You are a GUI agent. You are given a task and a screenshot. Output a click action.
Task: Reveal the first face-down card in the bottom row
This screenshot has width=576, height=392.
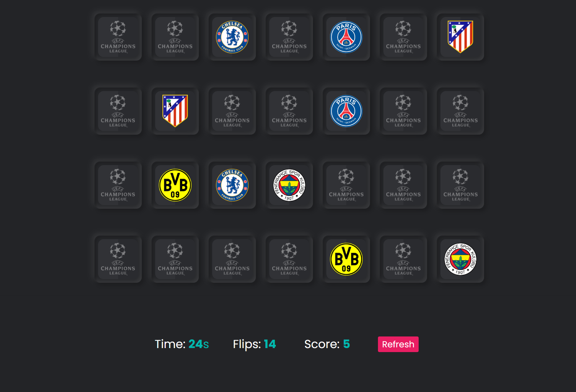[x=118, y=259]
